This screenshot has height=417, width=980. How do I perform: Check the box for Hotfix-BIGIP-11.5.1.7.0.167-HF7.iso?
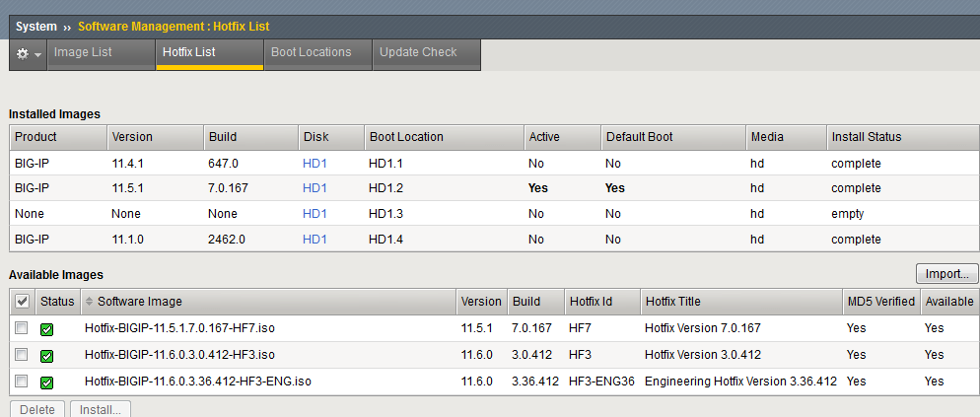pos(22,327)
